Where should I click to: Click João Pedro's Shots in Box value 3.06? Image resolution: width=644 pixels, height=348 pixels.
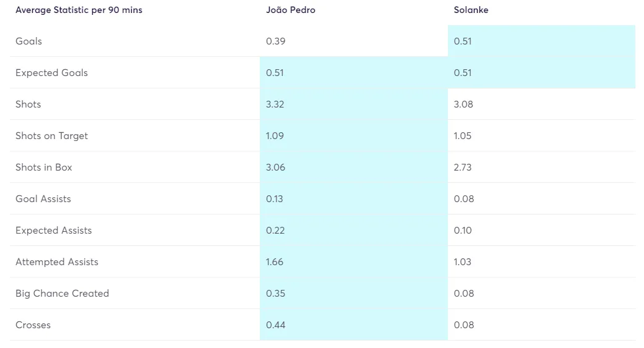(x=275, y=168)
